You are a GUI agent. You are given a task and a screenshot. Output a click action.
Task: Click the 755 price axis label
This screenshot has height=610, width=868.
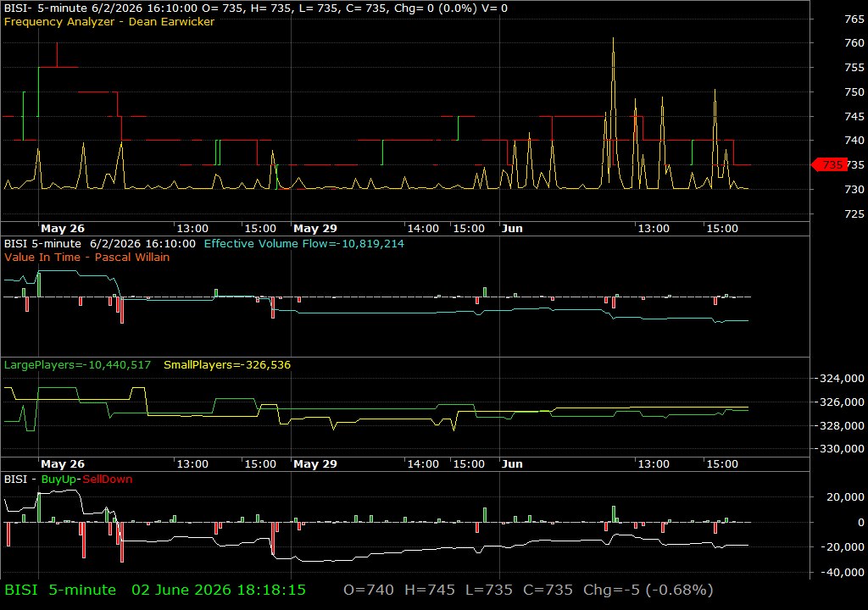[854, 68]
